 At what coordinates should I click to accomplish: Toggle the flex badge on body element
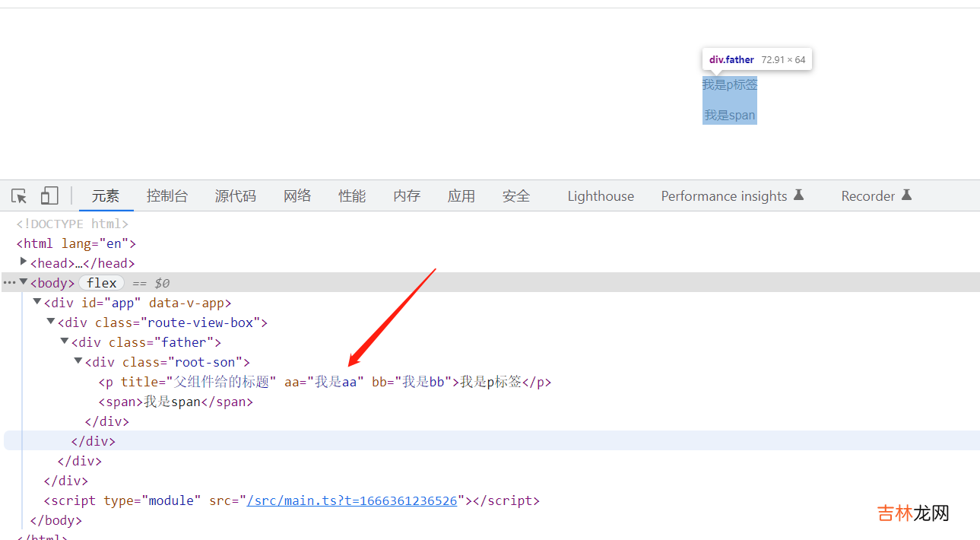pyautogui.click(x=101, y=283)
